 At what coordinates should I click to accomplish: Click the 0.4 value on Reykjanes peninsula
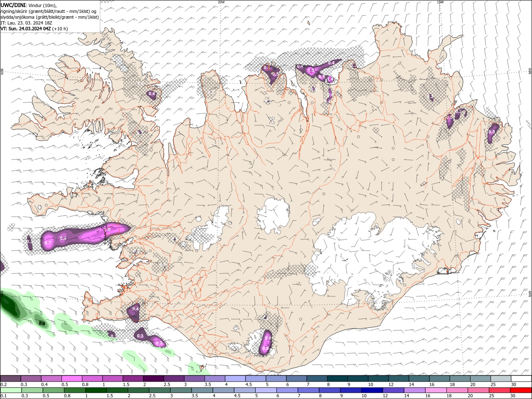click(135, 309)
